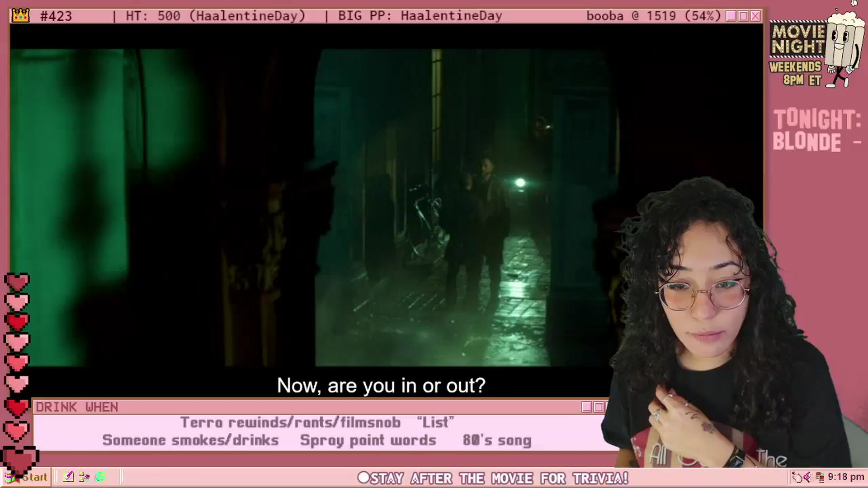
Task: Click the TONIGHT: BLONDE announcement text
Action: click(816, 131)
